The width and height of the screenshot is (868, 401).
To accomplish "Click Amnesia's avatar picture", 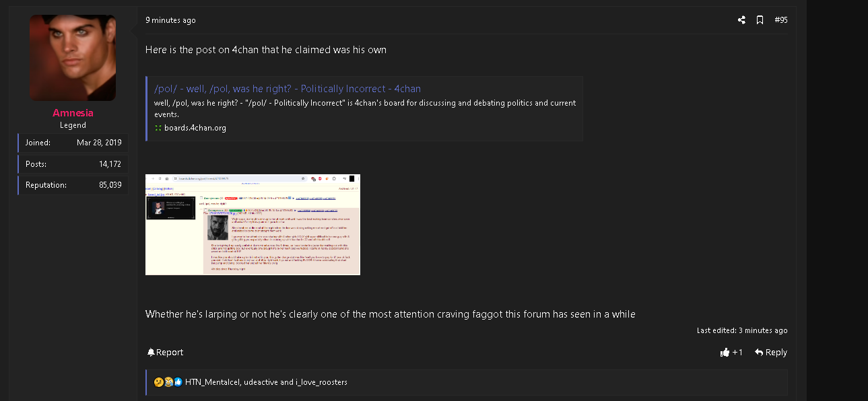I will 73,58.
